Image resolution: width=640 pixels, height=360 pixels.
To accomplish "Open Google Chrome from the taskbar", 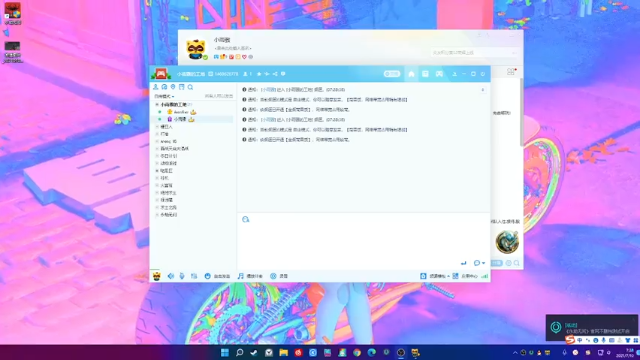I will tap(357, 353).
